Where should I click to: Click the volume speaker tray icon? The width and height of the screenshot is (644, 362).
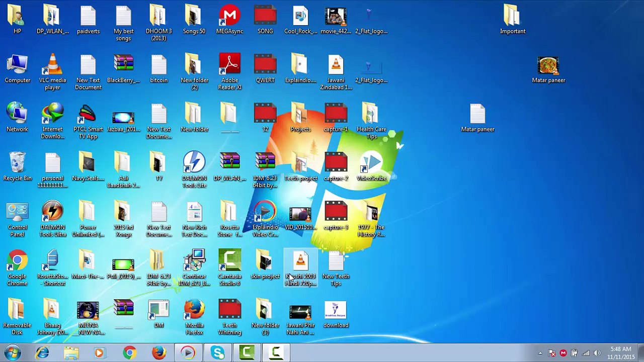597,353
